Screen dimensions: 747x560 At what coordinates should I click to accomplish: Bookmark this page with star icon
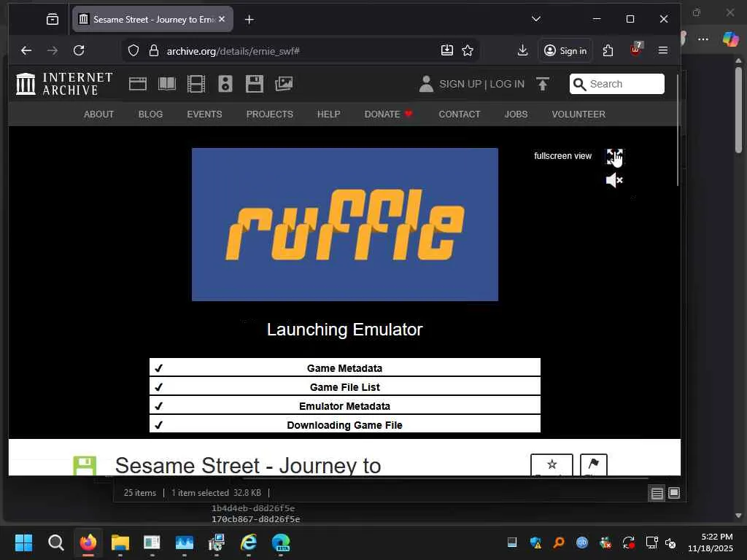[x=468, y=50]
